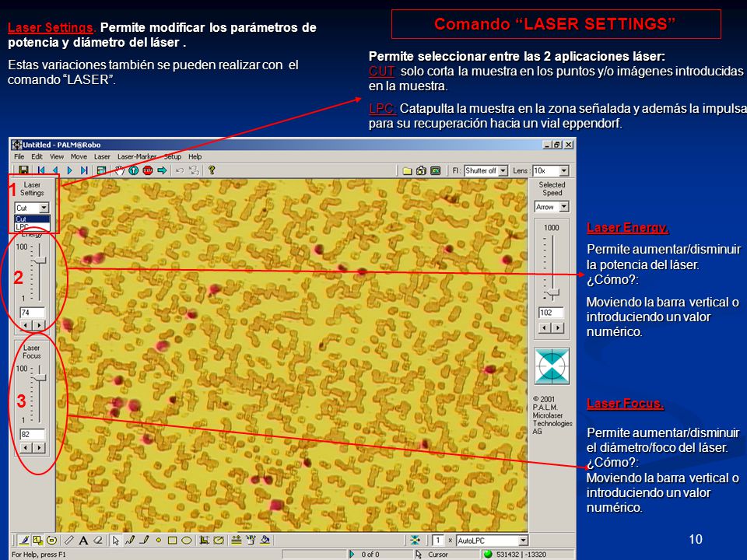Go to next element with right triangle
This screenshot has width=747, height=560.
[70, 170]
